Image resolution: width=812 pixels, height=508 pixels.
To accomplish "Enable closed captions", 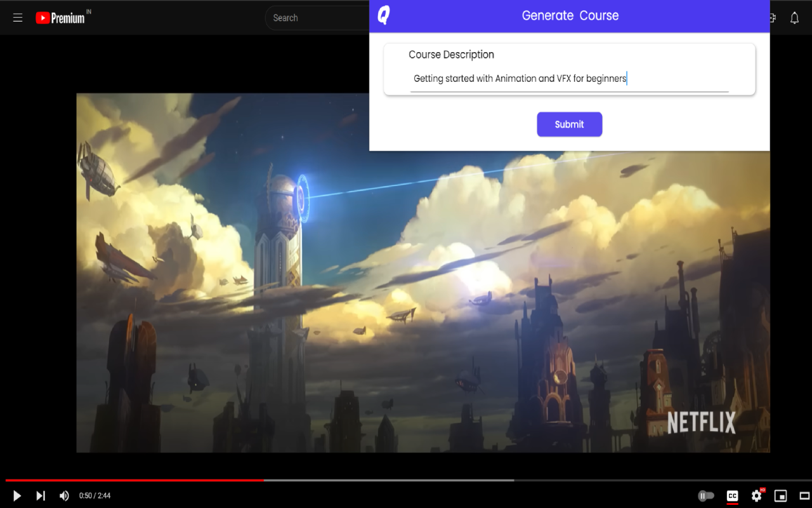I will (x=733, y=496).
